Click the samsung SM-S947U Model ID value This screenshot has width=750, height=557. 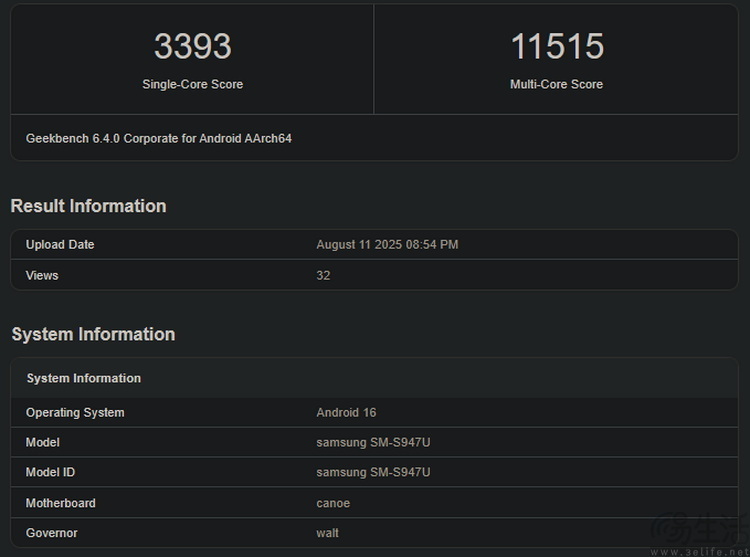point(373,472)
